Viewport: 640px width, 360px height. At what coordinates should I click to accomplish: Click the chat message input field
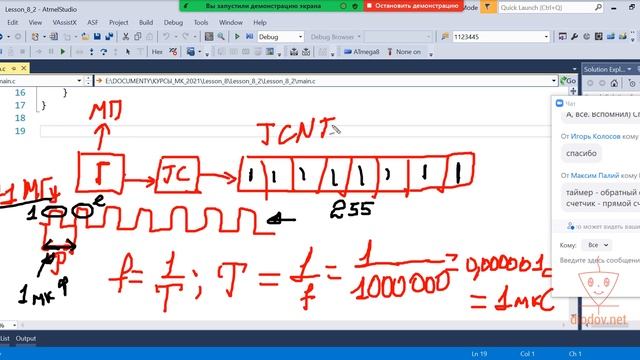600,260
